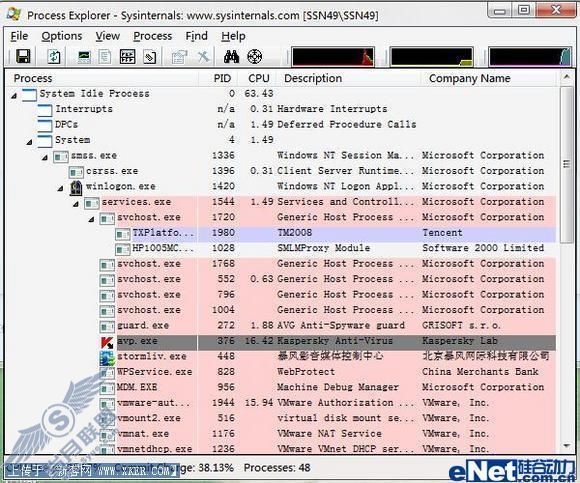Open the Help menu

(x=233, y=36)
